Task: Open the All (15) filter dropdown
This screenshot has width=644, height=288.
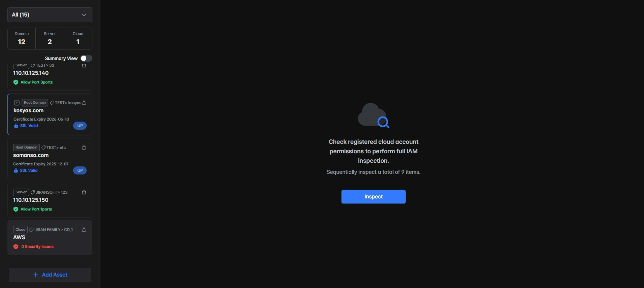Action: 50,15
